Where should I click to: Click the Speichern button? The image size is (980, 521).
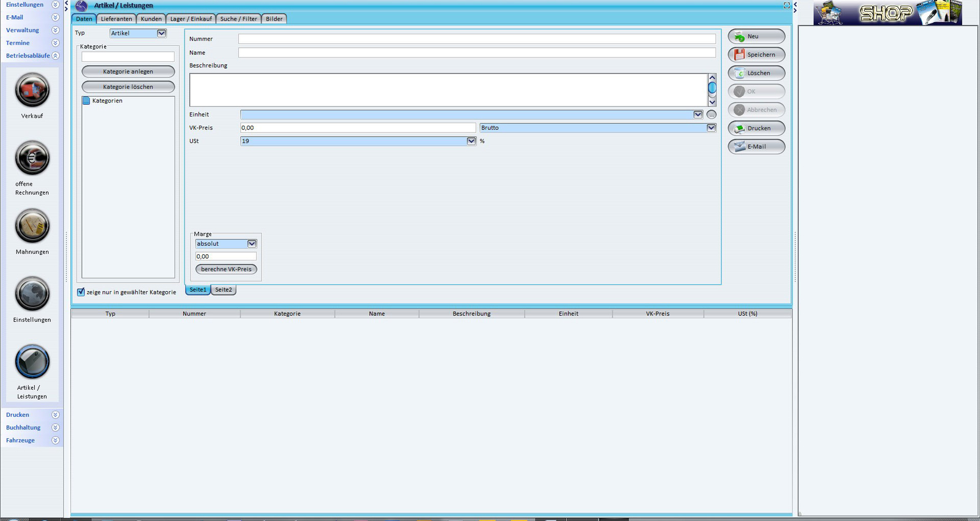[756, 55]
